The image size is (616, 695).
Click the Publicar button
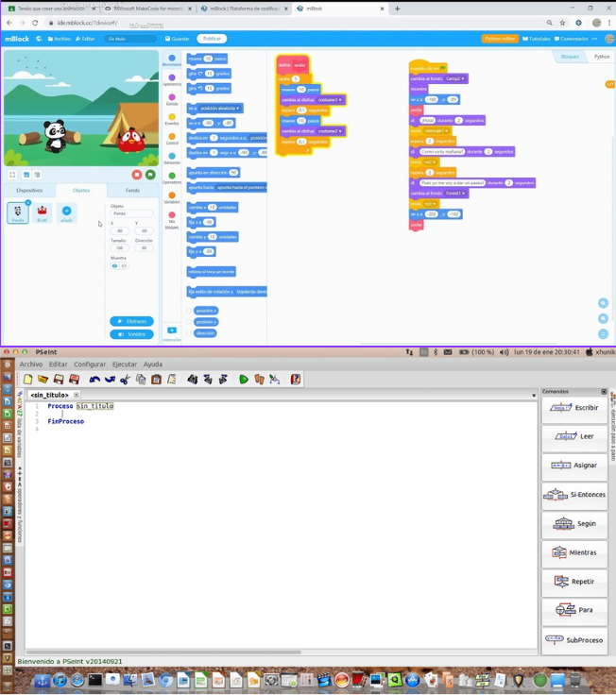(x=212, y=39)
